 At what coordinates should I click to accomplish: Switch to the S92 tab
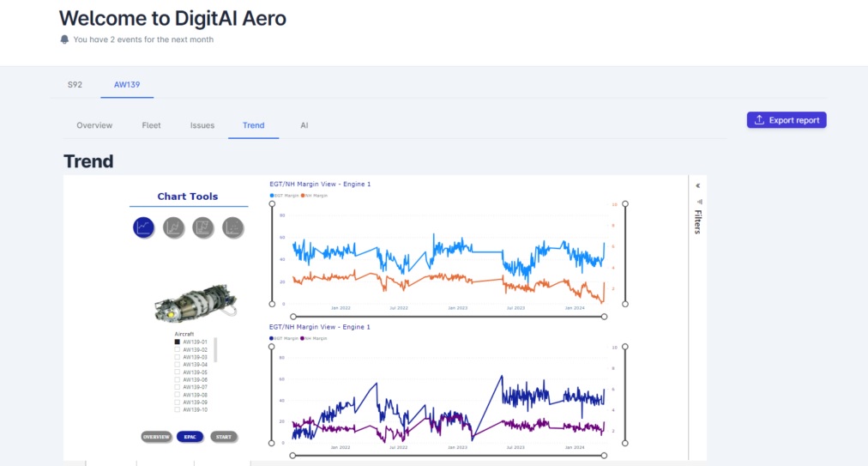[x=75, y=85]
